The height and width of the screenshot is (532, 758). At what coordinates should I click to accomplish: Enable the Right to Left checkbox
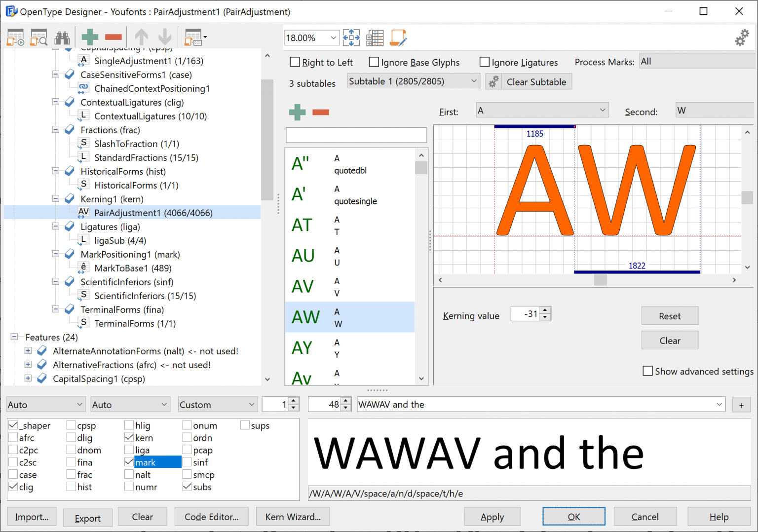(295, 62)
